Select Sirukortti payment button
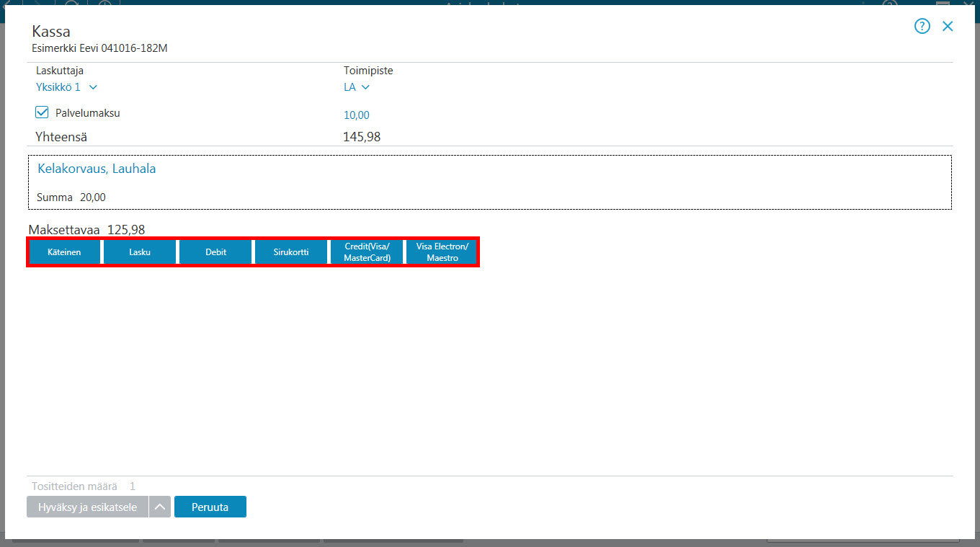Viewport: 980px width, 547px height. click(291, 252)
